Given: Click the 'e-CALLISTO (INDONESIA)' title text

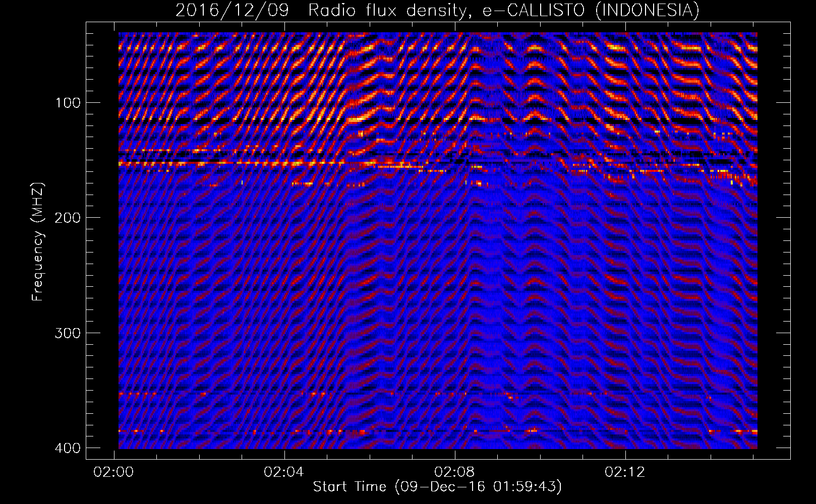Looking at the screenshot, I should (x=591, y=11).
